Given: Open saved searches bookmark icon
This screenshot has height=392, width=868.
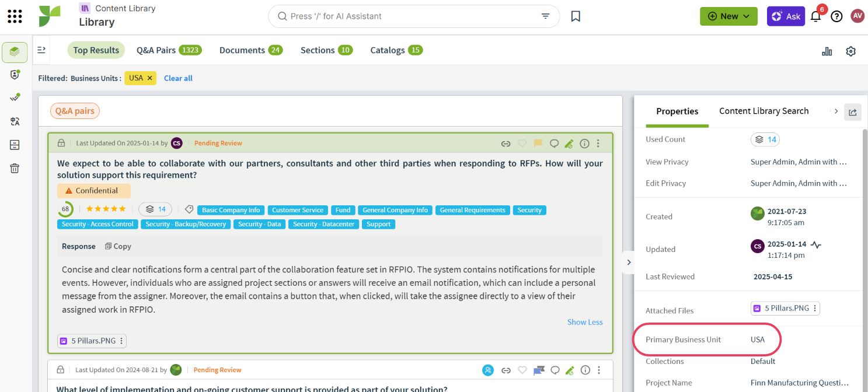Looking at the screenshot, I should pos(576,16).
